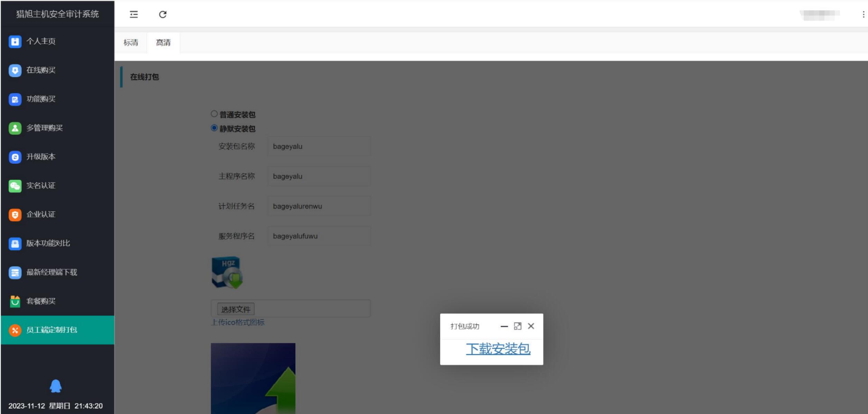This screenshot has height=414, width=868.
Task: Click the refresh icon in top bar
Action: click(x=162, y=15)
